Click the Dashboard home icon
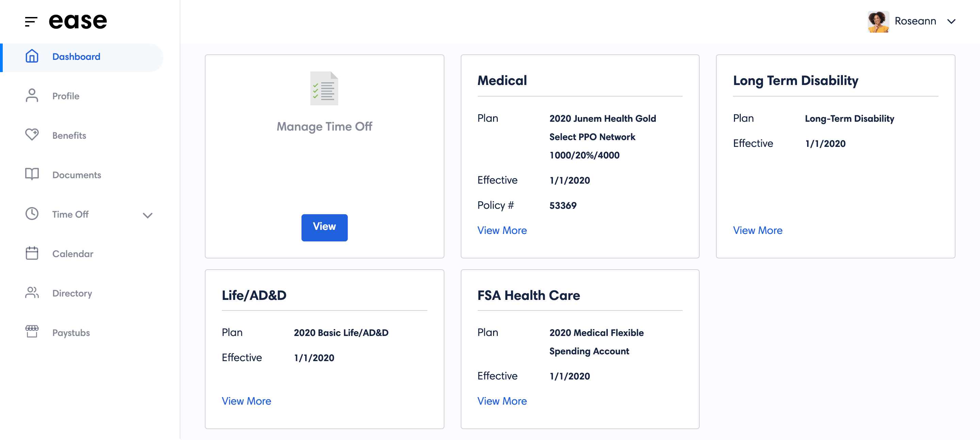The width and height of the screenshot is (980, 440). [x=32, y=56]
